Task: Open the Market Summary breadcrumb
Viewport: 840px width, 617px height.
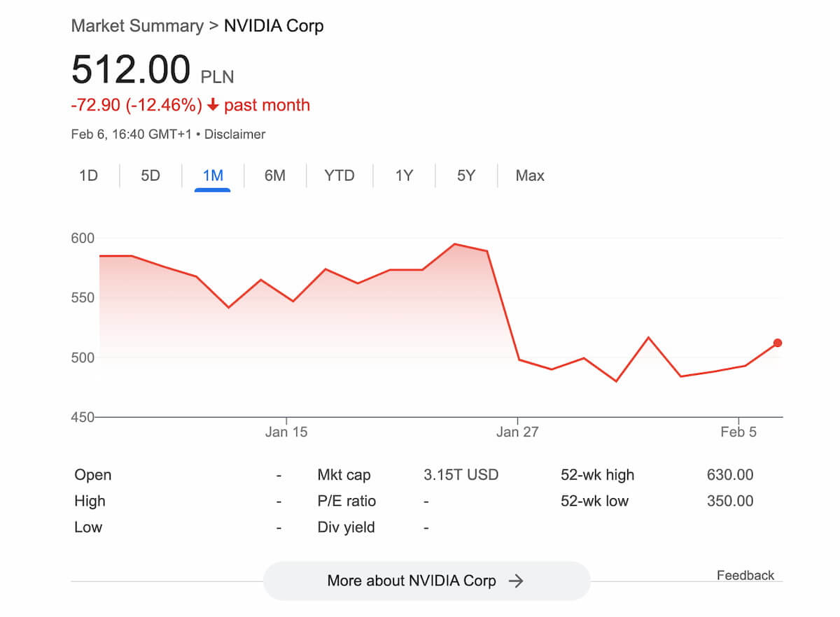Action: pos(137,26)
